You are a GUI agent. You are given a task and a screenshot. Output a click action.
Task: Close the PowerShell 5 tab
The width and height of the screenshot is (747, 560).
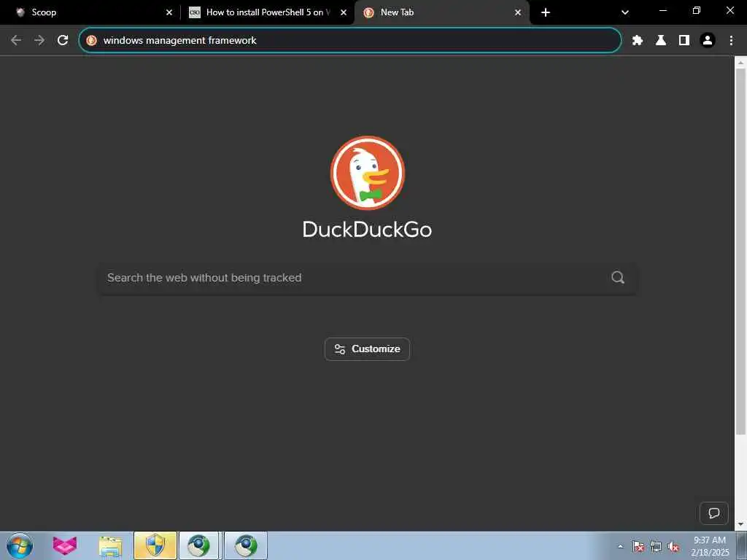click(344, 12)
